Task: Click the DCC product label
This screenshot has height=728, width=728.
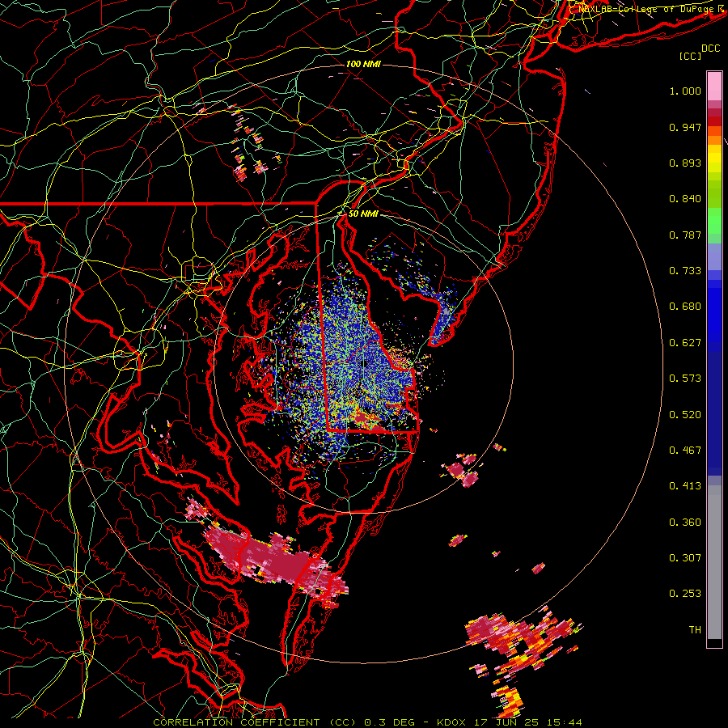Action: (711, 49)
